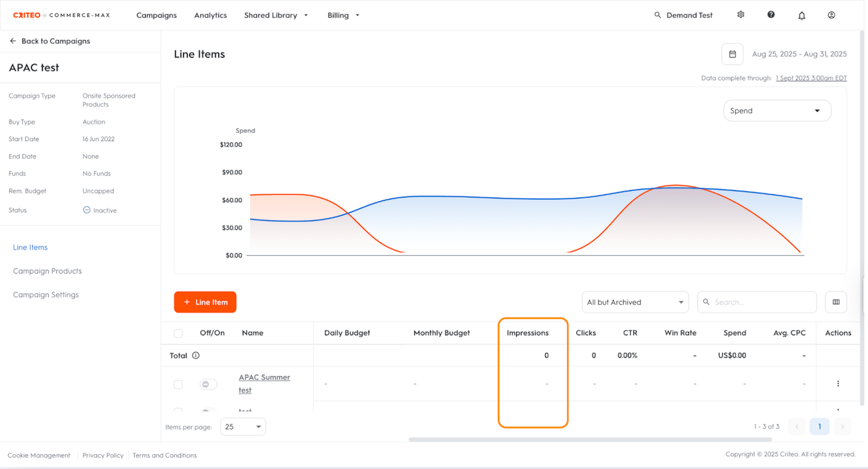Open the settings gear icon
Screen dimensions: 868x469
pyautogui.click(x=741, y=15)
